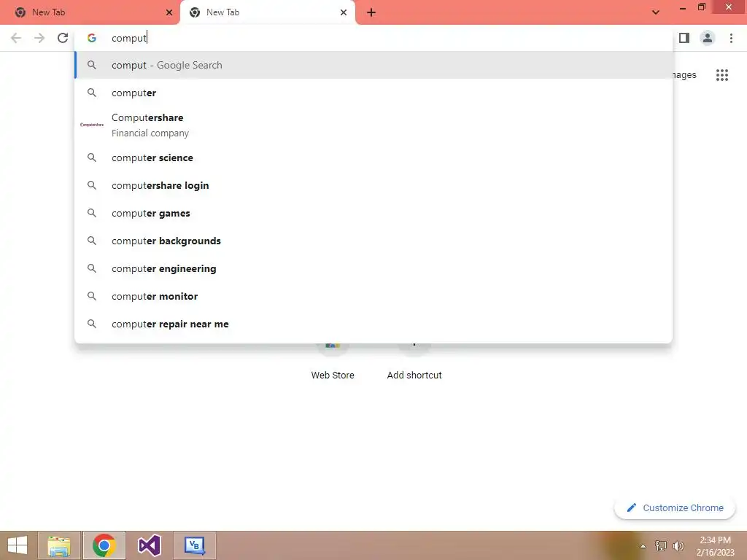The image size is (747, 560).
Task: Select the second New Tab tab
Action: [x=267, y=12]
